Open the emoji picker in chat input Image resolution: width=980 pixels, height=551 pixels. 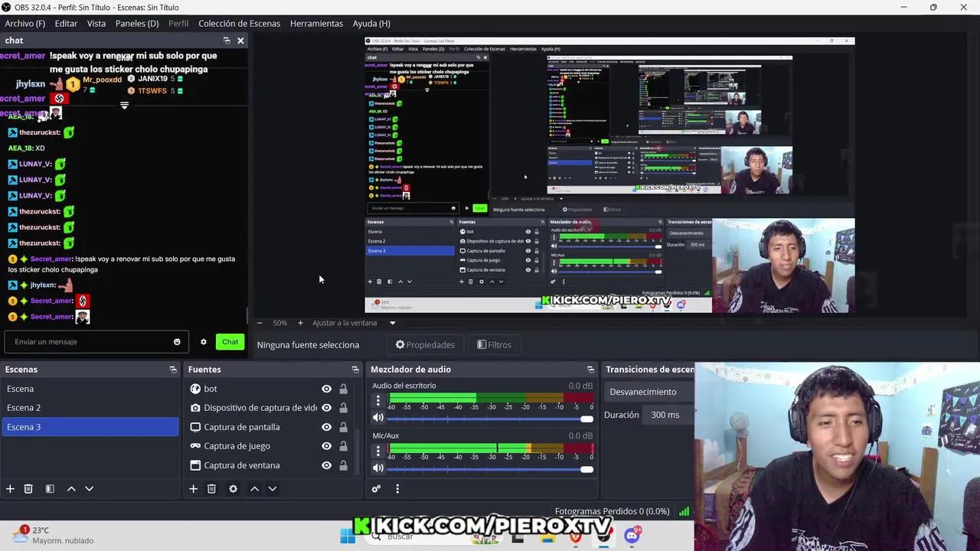pyautogui.click(x=177, y=342)
